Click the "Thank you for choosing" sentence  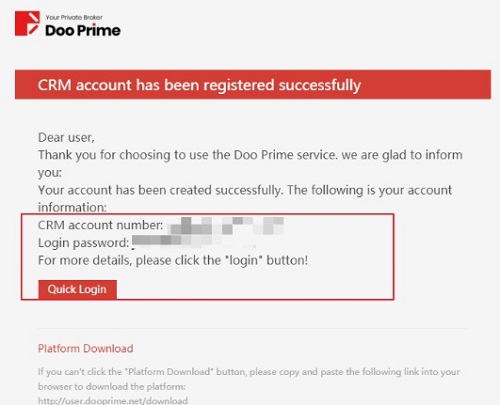point(250,155)
